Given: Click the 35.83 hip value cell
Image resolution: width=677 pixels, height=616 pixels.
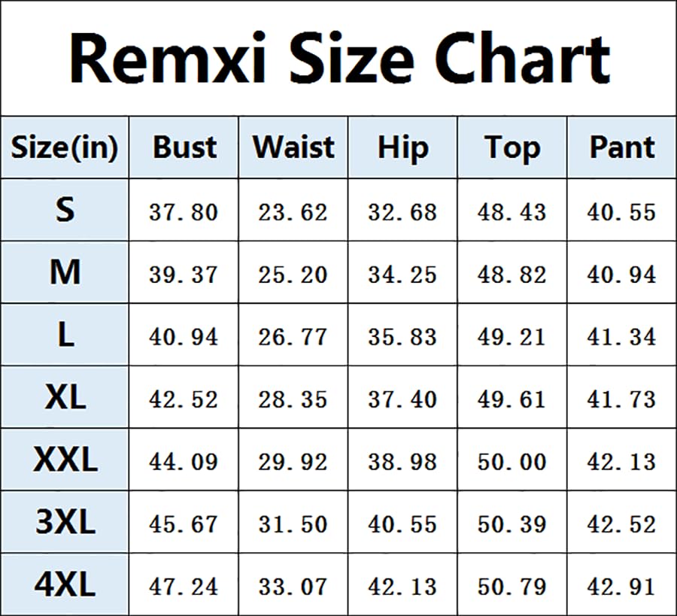Looking at the screenshot, I should coord(402,337).
